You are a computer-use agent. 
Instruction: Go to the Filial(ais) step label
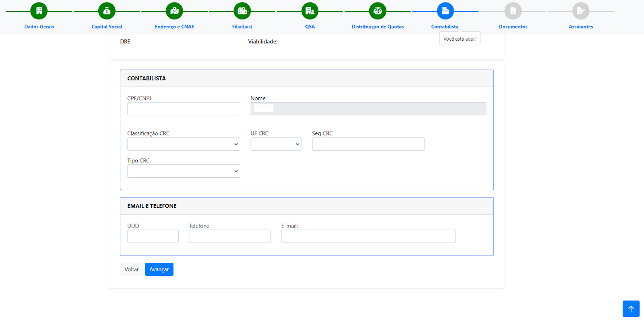pyautogui.click(x=242, y=27)
